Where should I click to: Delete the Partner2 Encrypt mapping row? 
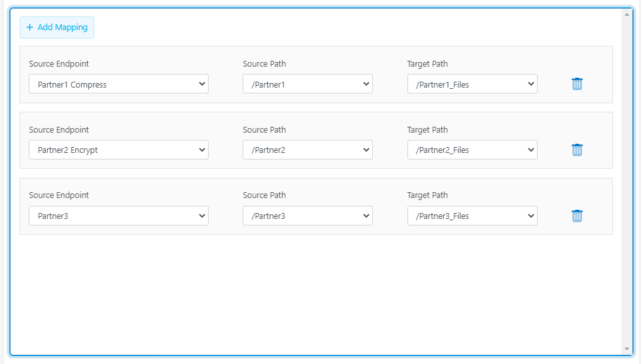pos(577,150)
